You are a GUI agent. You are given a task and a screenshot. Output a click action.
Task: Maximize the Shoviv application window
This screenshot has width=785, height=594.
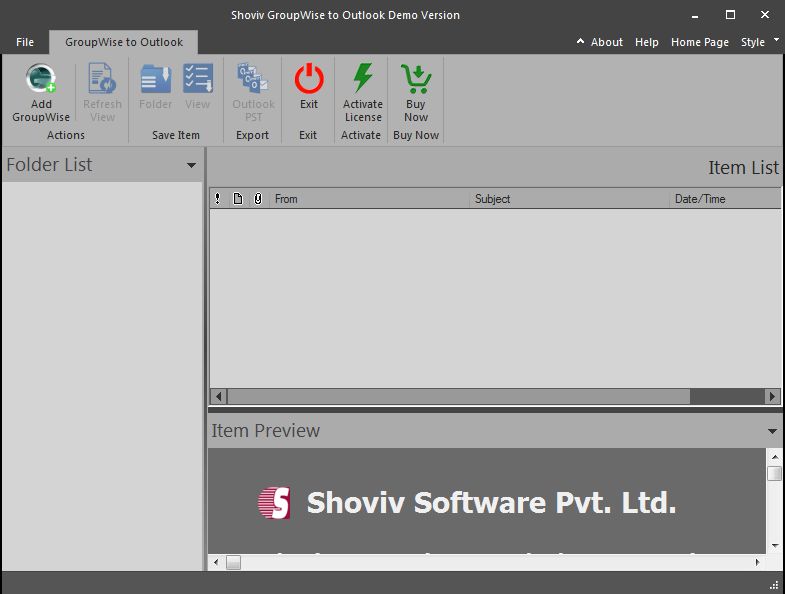pos(730,15)
